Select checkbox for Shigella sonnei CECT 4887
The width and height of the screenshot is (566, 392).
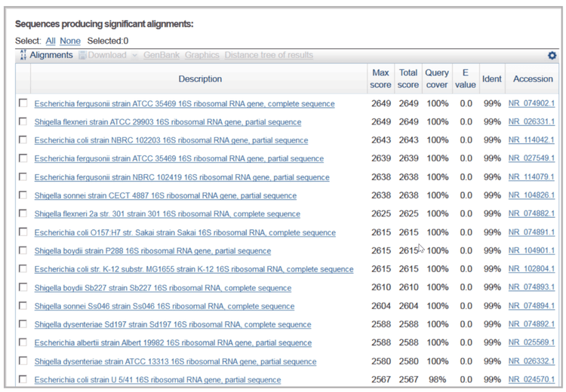pyautogui.click(x=23, y=195)
